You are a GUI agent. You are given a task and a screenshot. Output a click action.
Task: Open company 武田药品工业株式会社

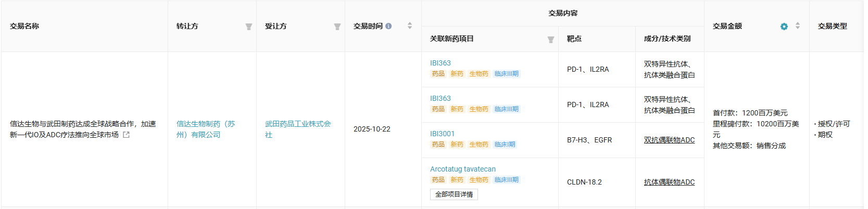coord(298,129)
